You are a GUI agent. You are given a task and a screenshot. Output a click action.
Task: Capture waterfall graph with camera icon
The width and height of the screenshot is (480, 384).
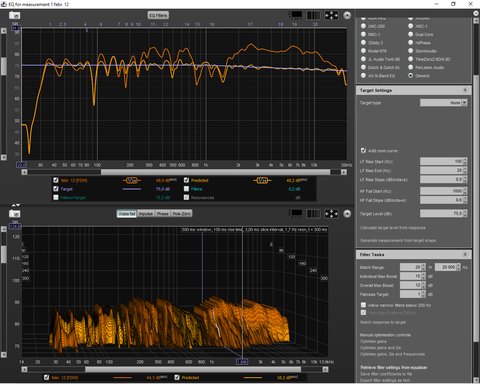14,214
